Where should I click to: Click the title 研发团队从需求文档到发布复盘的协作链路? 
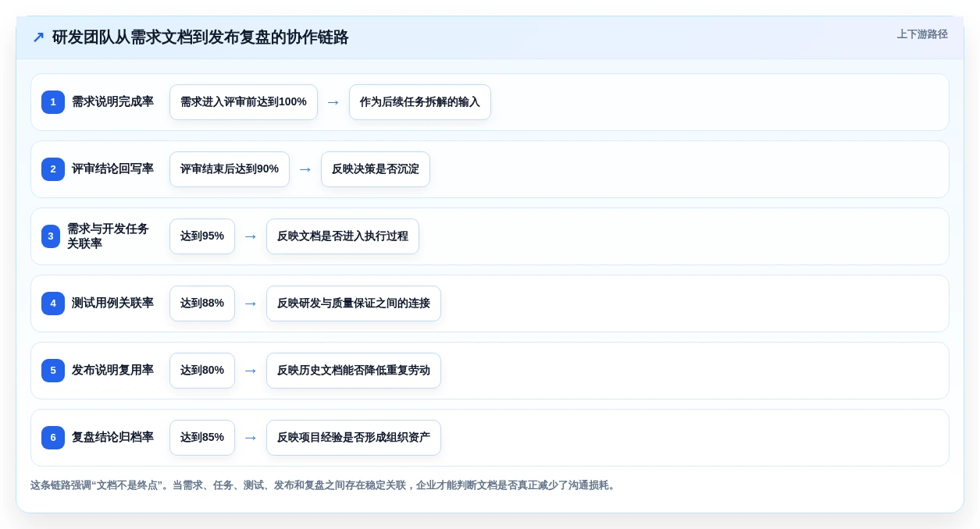(200, 37)
